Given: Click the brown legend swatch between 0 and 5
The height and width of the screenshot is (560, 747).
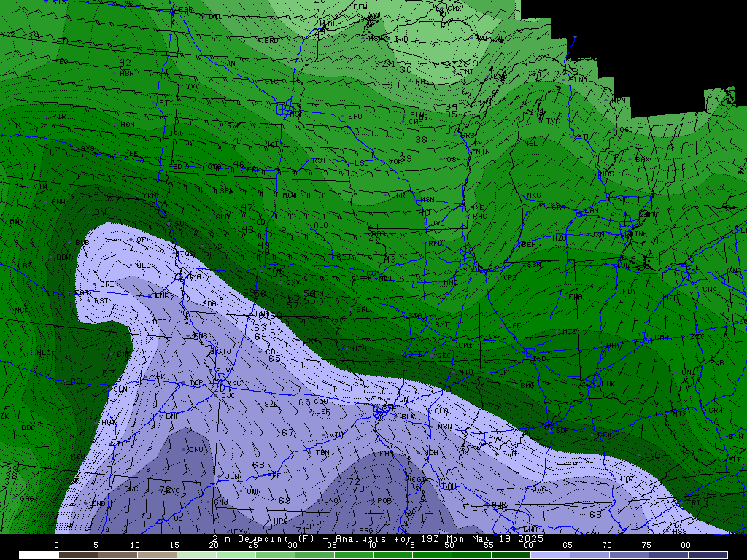Looking at the screenshot, I should (78, 555).
